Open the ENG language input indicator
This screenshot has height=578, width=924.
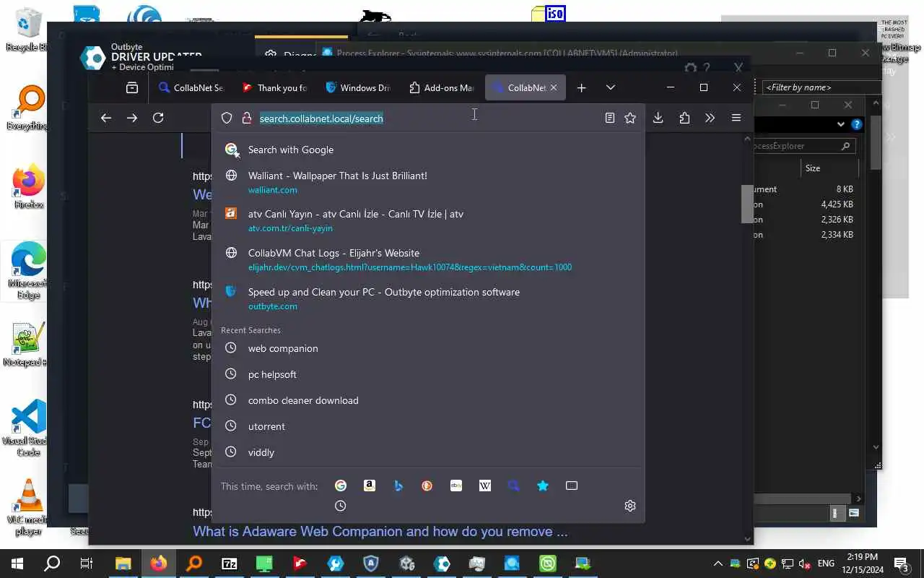[826, 564]
